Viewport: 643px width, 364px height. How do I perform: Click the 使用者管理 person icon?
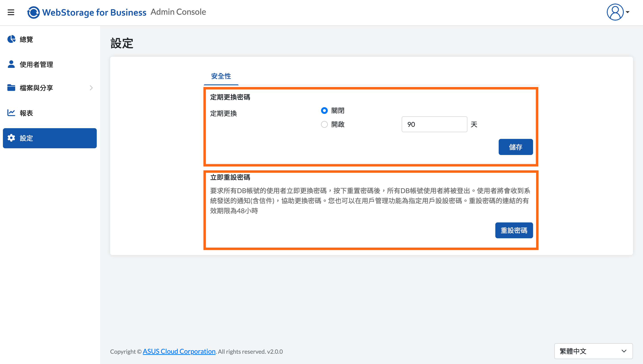[11, 64]
